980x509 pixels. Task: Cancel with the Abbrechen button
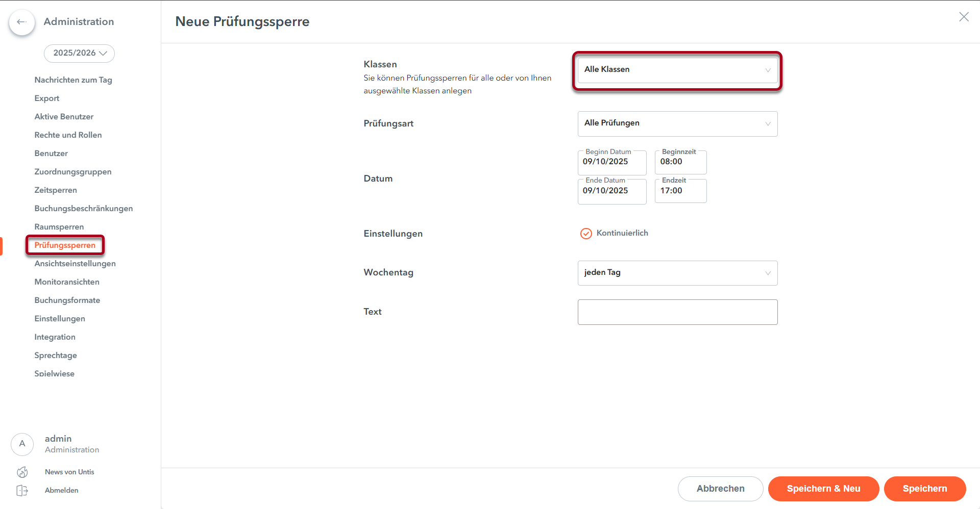pyautogui.click(x=720, y=489)
